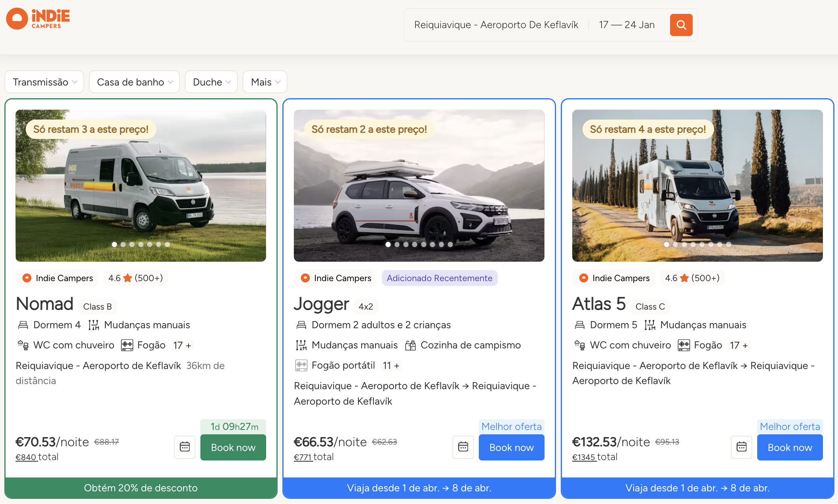838x504 pixels.
Task: Book now the Nomad camper
Action: pyautogui.click(x=233, y=447)
